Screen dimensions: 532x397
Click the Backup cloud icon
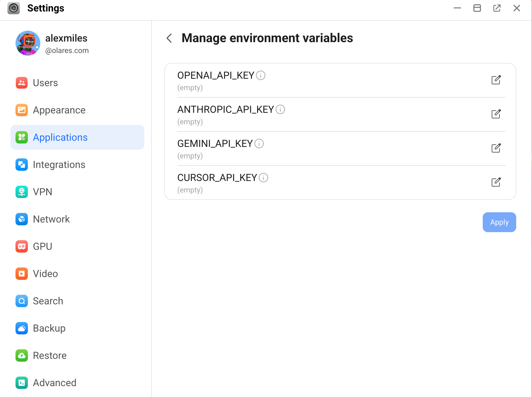[x=21, y=328]
